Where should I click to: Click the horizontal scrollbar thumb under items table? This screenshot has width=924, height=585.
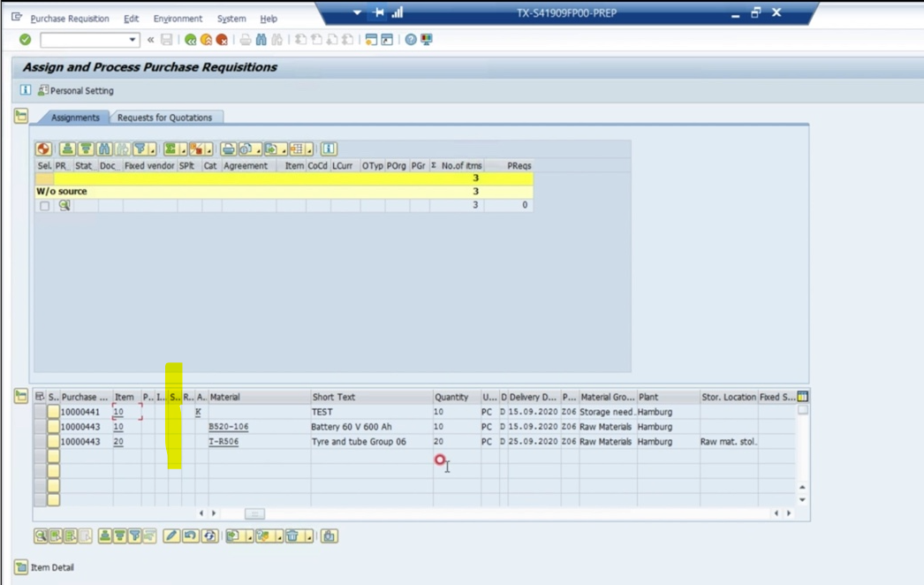pos(254,513)
